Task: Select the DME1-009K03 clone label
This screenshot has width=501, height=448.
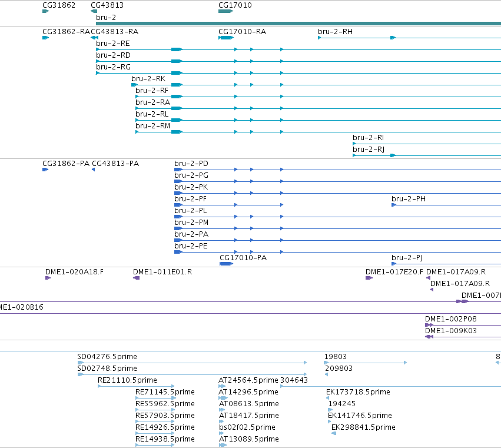Action: coord(450,331)
